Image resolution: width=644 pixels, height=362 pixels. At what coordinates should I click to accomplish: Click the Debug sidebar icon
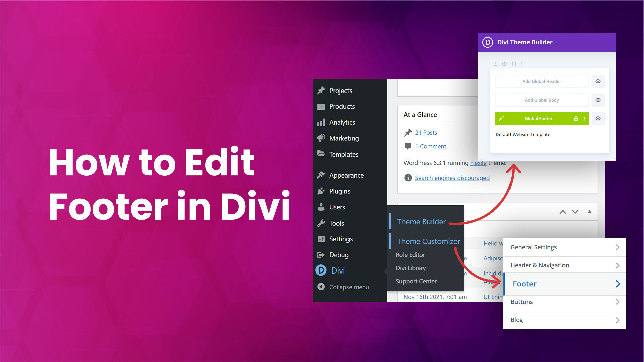click(x=321, y=255)
